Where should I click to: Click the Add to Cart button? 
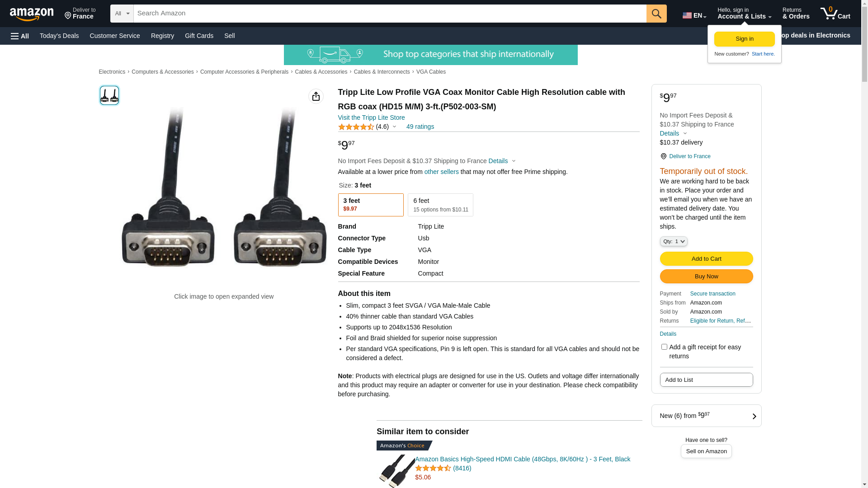[706, 258]
